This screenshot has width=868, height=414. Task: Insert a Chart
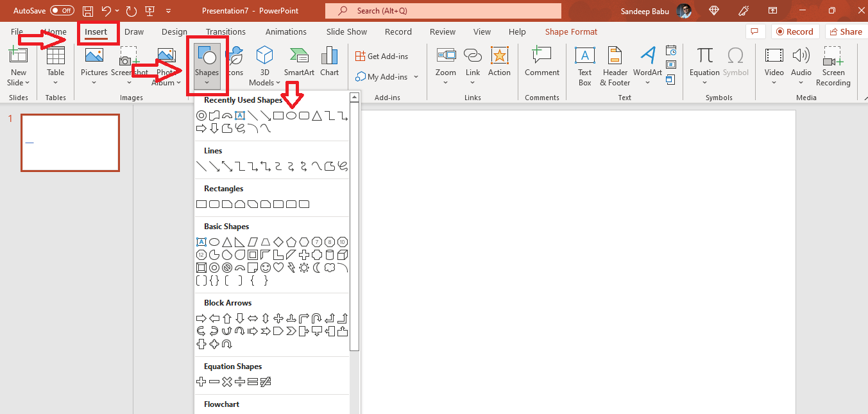(329, 62)
